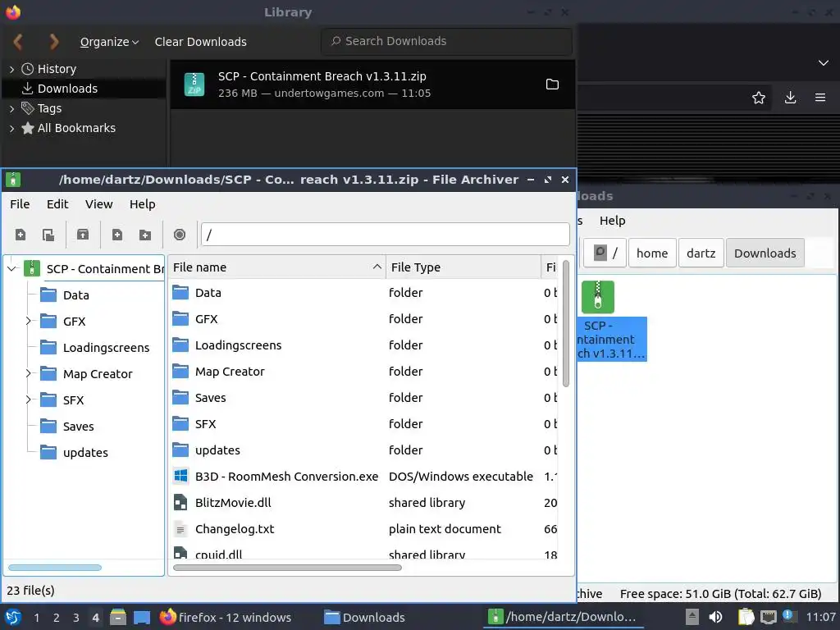Expand History in the Library sidebar

point(11,69)
